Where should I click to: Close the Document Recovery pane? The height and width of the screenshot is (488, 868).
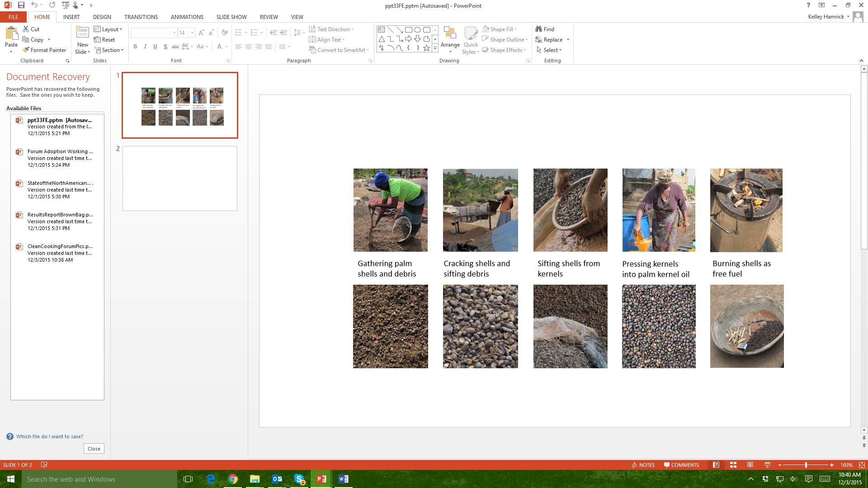94,449
